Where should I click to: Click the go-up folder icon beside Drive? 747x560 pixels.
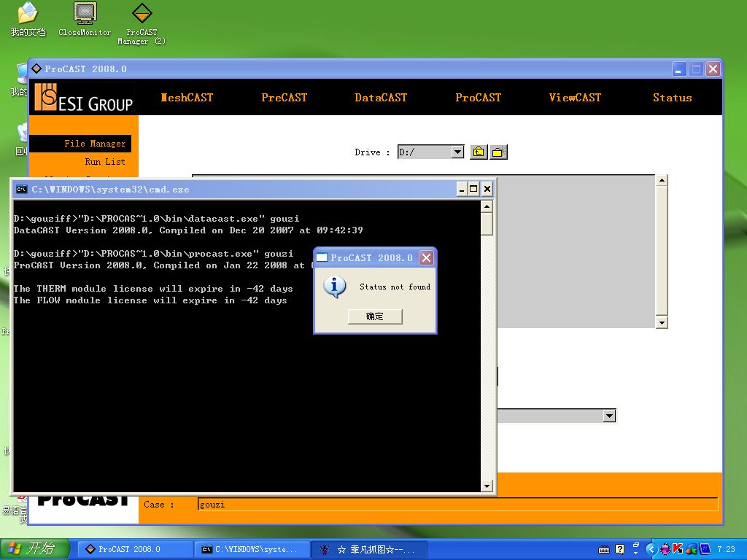coord(479,152)
